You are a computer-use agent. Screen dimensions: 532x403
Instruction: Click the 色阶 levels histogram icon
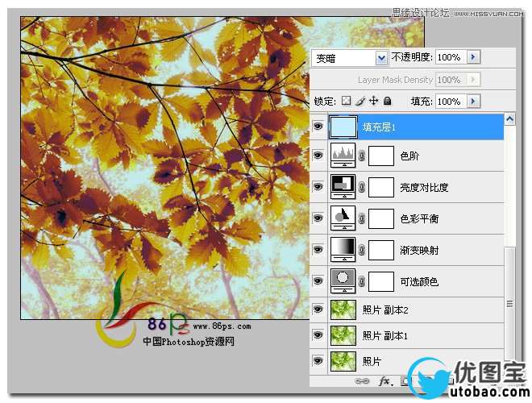point(343,156)
